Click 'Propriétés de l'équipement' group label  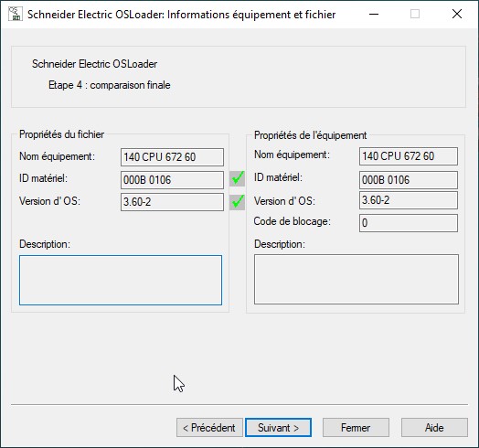311,135
